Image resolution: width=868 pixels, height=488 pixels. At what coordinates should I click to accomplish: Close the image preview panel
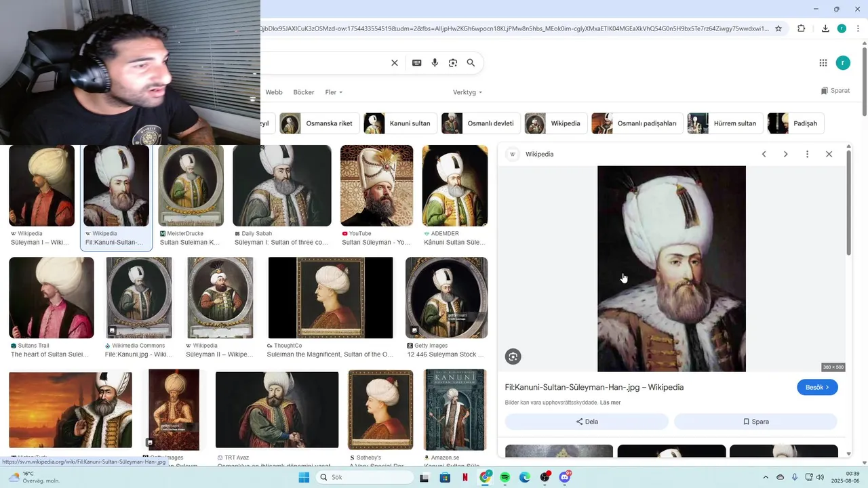pos(829,155)
